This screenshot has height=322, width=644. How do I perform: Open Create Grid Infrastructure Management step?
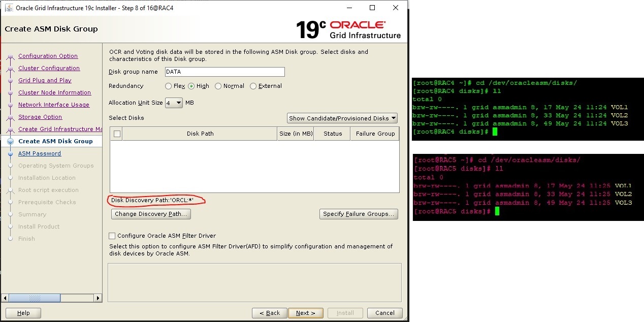pos(60,129)
